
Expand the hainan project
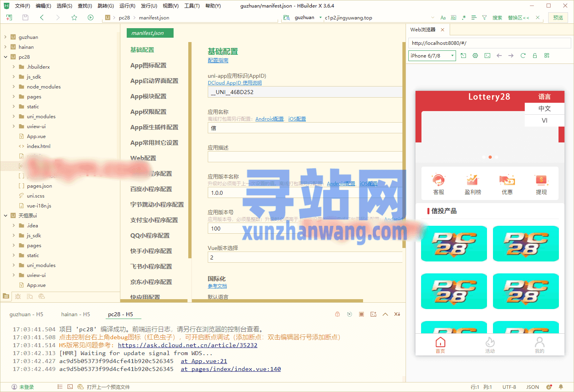(6, 47)
